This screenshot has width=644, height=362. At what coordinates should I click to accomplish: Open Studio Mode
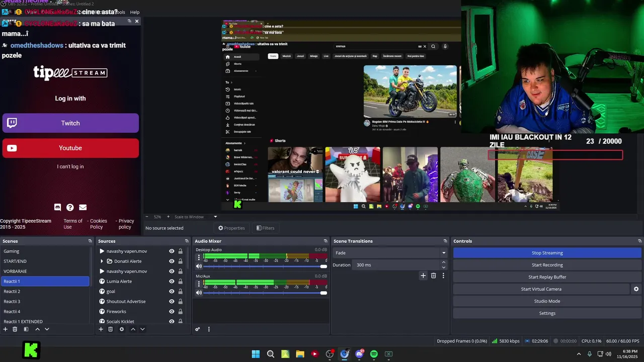pos(547,301)
